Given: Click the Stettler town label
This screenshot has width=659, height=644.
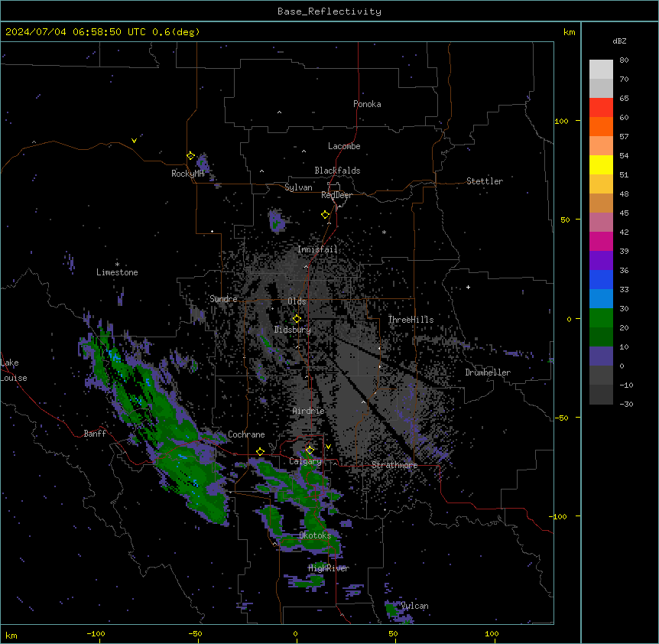Looking at the screenshot, I should 485,181.
